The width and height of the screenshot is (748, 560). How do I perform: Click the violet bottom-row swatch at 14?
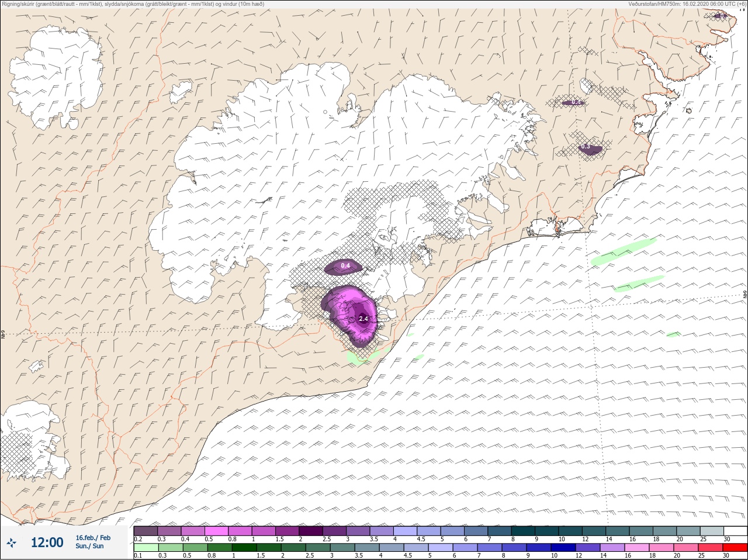[612, 548]
